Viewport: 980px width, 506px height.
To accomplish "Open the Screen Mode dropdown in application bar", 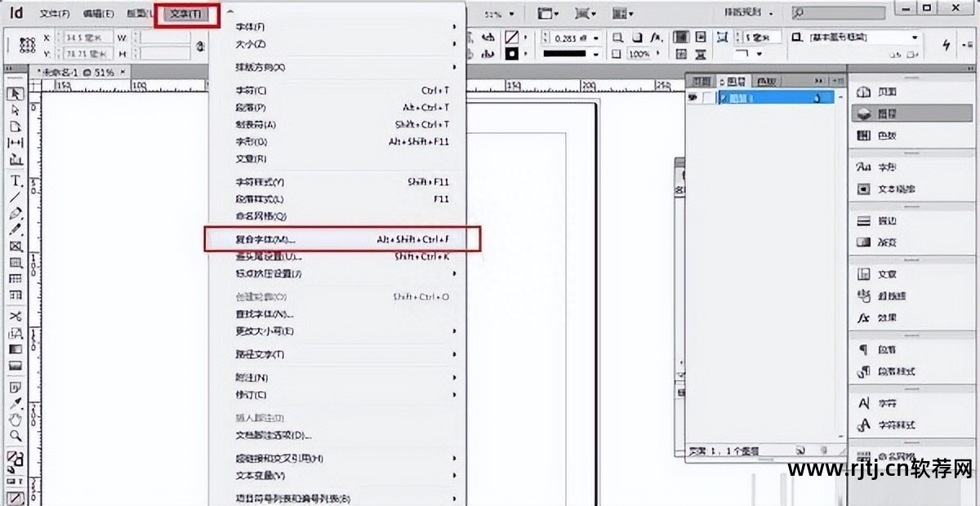I will pos(585,14).
